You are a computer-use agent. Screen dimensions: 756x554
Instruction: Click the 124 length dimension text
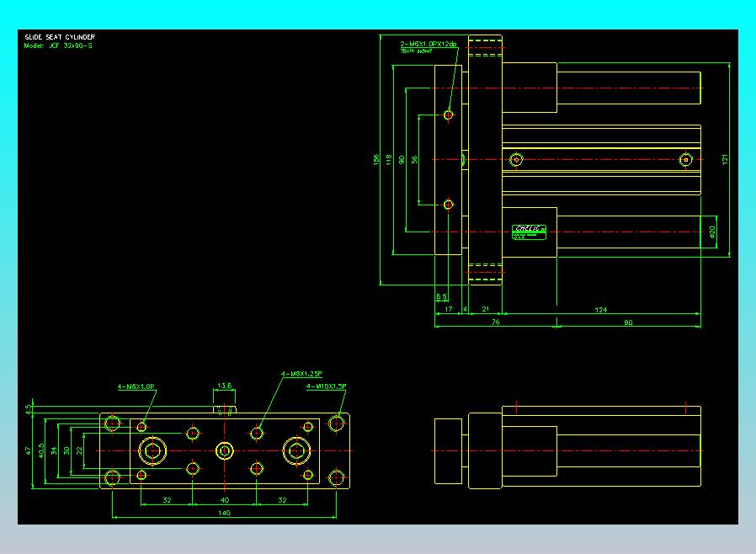(601, 310)
